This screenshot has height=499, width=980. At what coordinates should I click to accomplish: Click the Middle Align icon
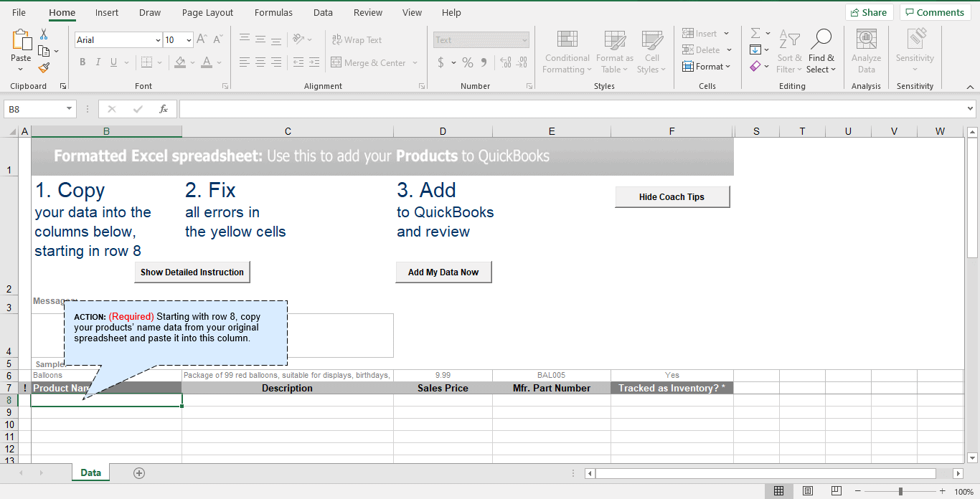260,39
